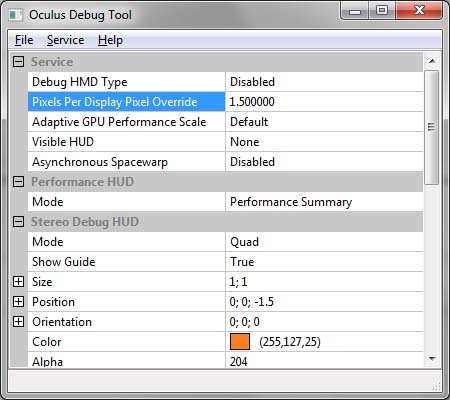Toggle the Show Guide value True
The width and height of the screenshot is (450, 400).
[x=324, y=262]
